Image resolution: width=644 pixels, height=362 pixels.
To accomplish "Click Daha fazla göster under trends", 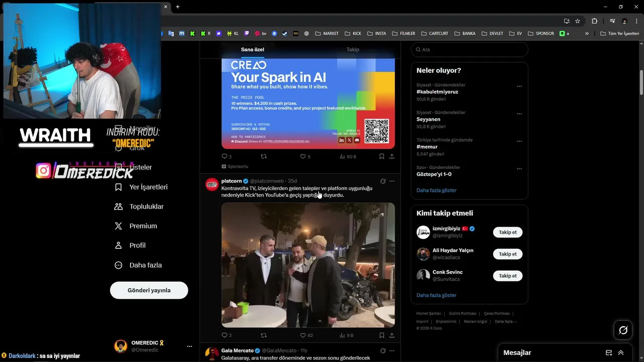I will [437, 191].
